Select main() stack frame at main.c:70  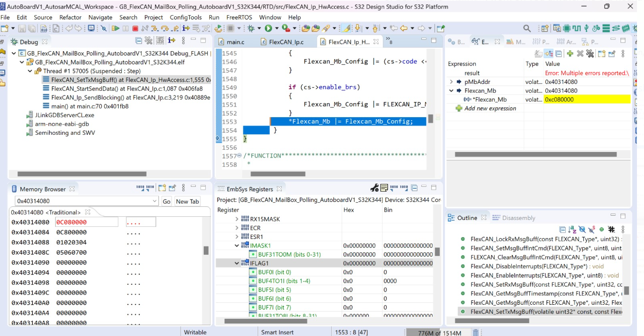(90, 106)
